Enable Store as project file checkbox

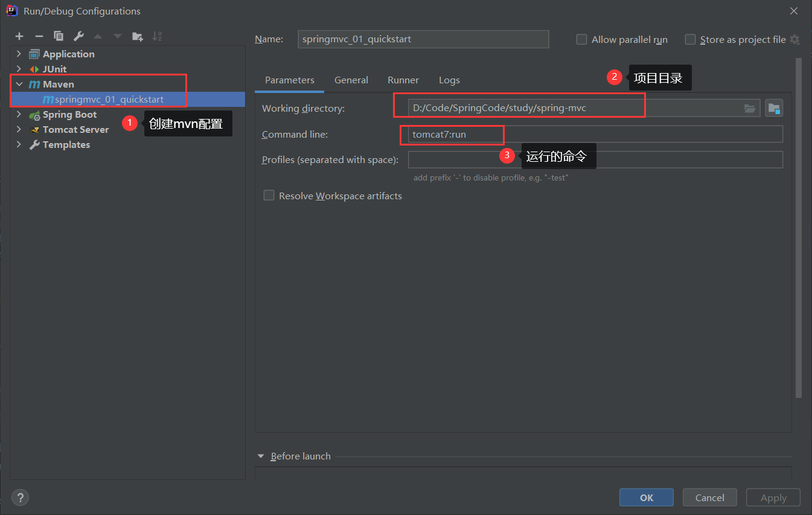[690, 39]
